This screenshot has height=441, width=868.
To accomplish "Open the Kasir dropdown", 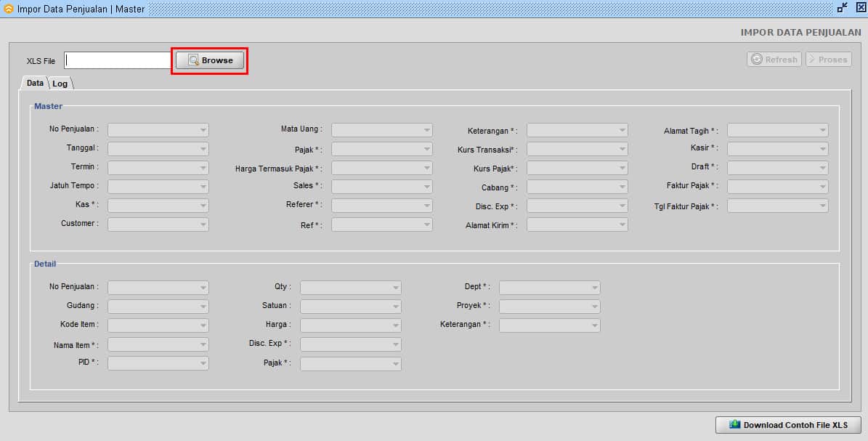I will click(x=778, y=149).
